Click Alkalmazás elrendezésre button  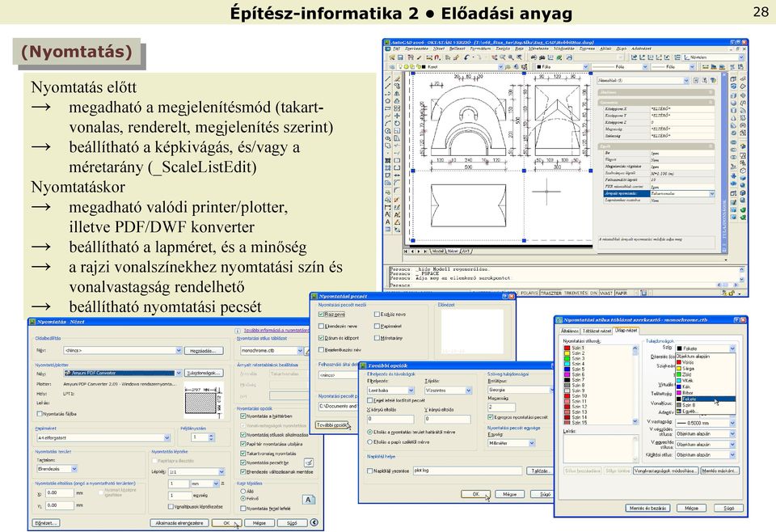click(179, 523)
